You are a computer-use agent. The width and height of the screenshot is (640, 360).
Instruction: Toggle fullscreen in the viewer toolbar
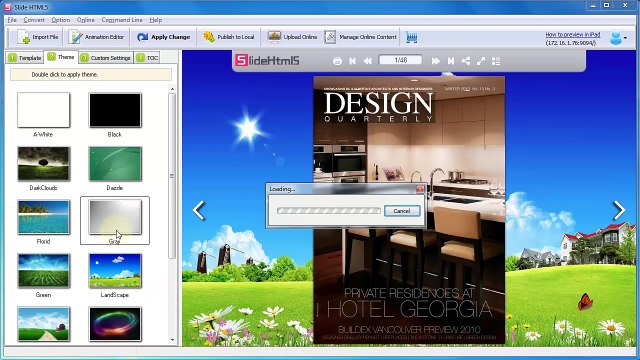tap(481, 61)
